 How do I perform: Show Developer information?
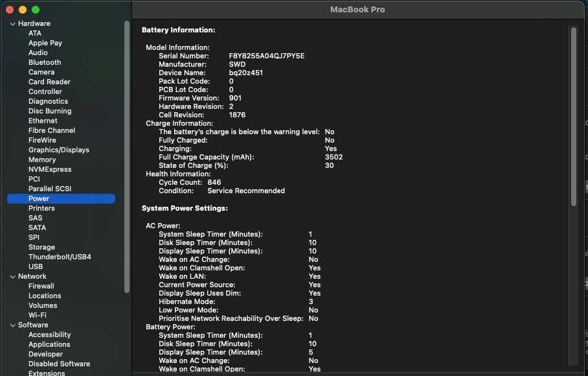(x=45, y=354)
